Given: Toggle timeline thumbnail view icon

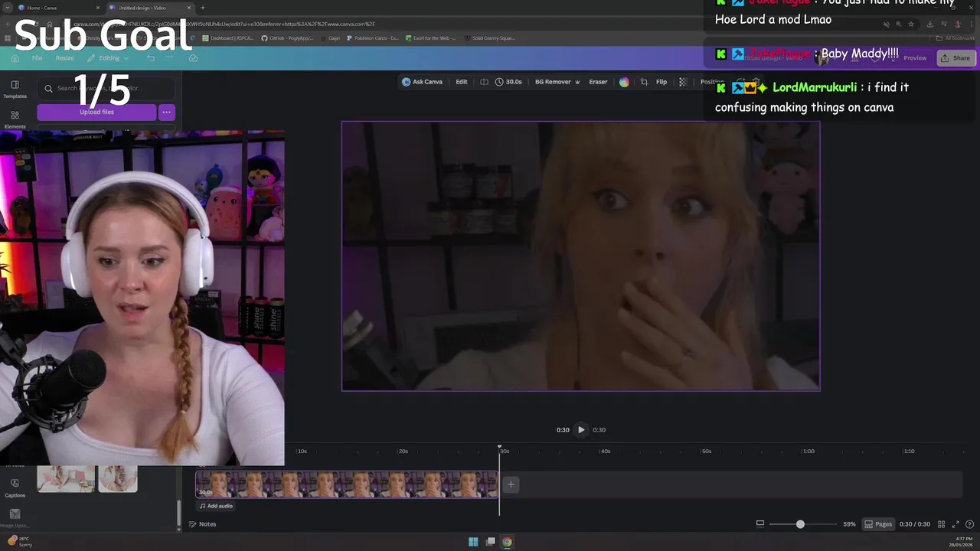Looking at the screenshot, I should [x=760, y=524].
